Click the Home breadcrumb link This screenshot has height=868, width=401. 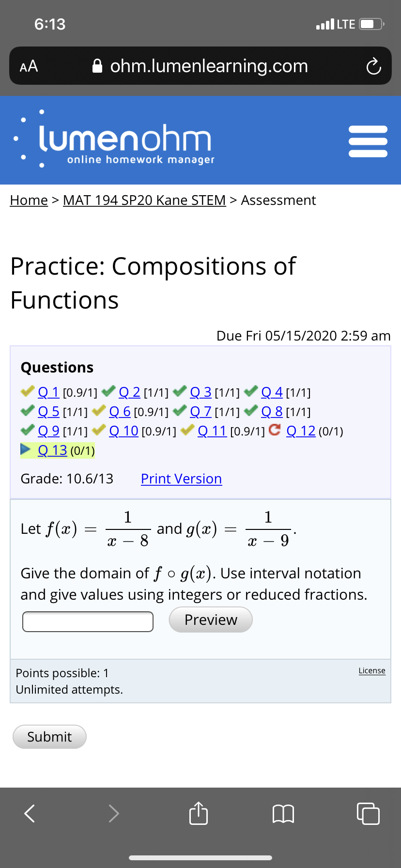click(29, 200)
